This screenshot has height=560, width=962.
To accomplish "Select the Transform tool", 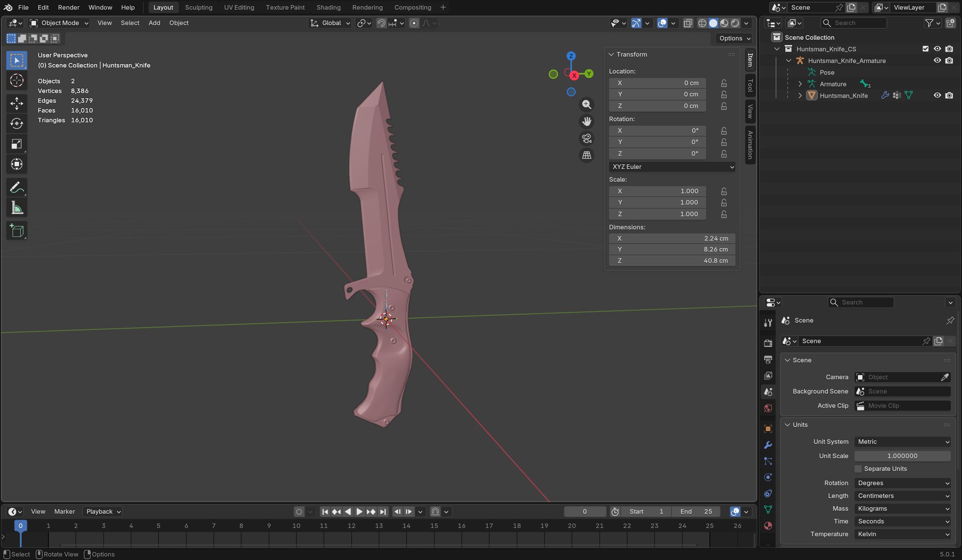I will [17, 164].
